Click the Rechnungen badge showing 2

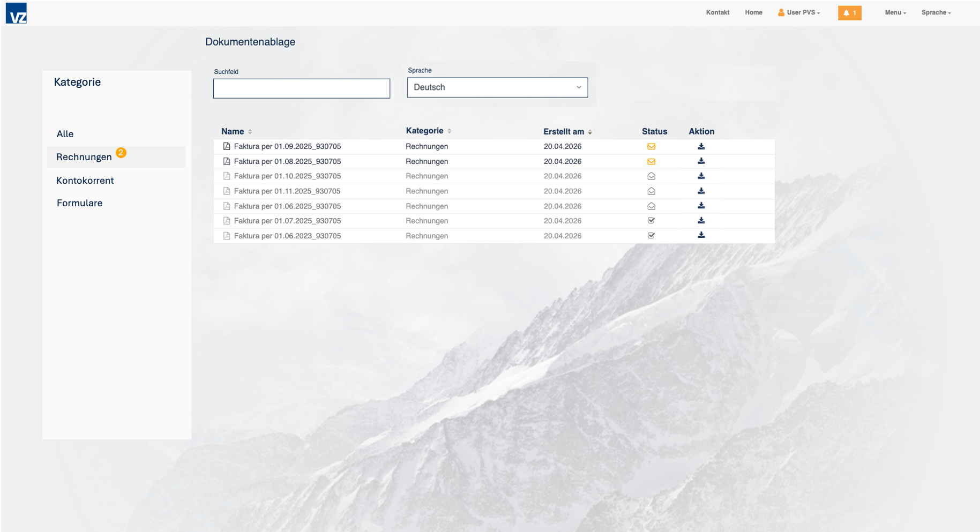(x=121, y=153)
